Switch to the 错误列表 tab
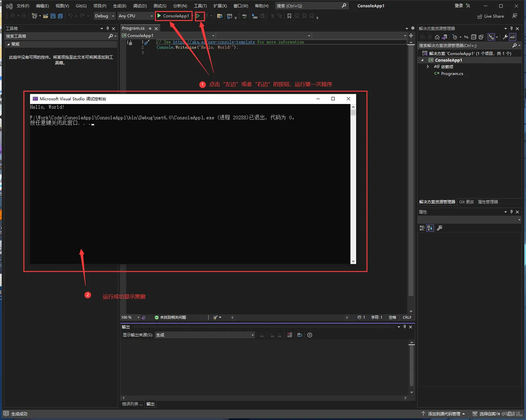The height and width of the screenshot is (420, 526). click(132, 404)
